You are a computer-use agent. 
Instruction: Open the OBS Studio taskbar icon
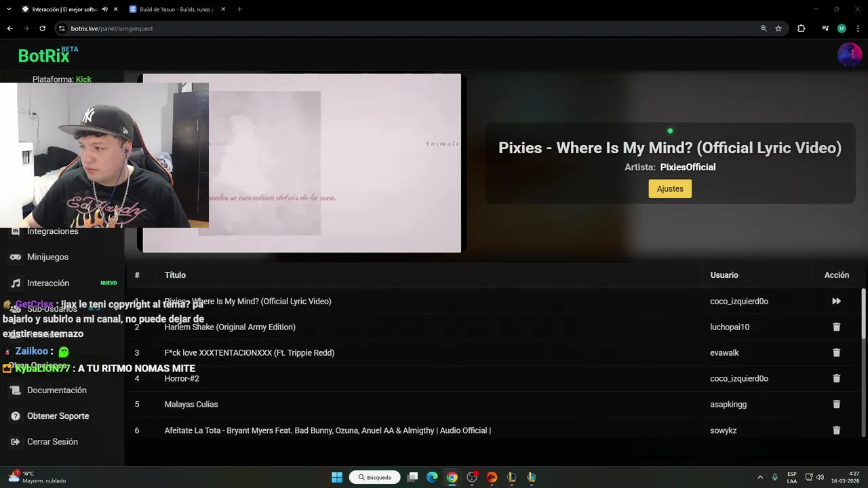click(x=472, y=477)
